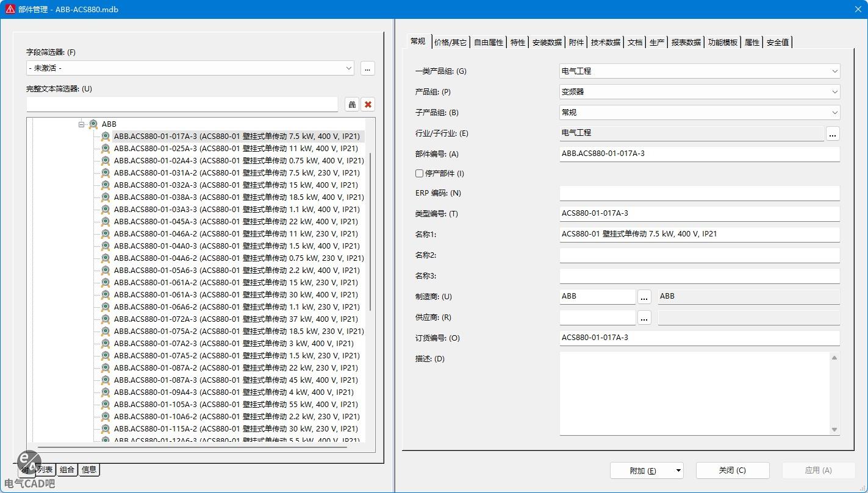Click part icon of ABB.ACS880-01-04A0-3 row

[x=106, y=246]
